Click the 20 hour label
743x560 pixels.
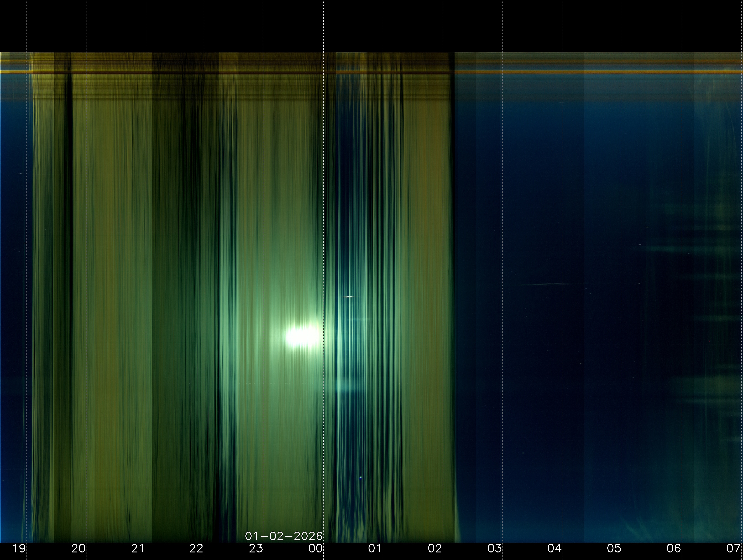[x=78, y=549]
